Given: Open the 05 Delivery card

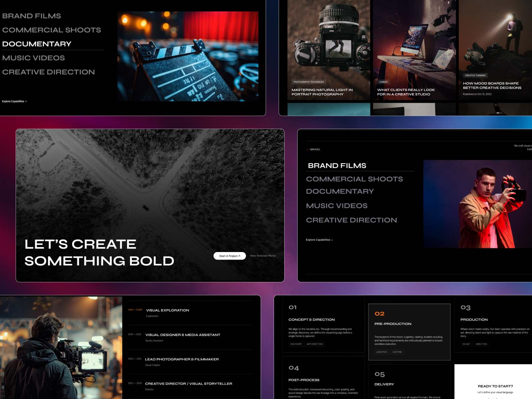Looking at the screenshot, I should [x=409, y=382].
